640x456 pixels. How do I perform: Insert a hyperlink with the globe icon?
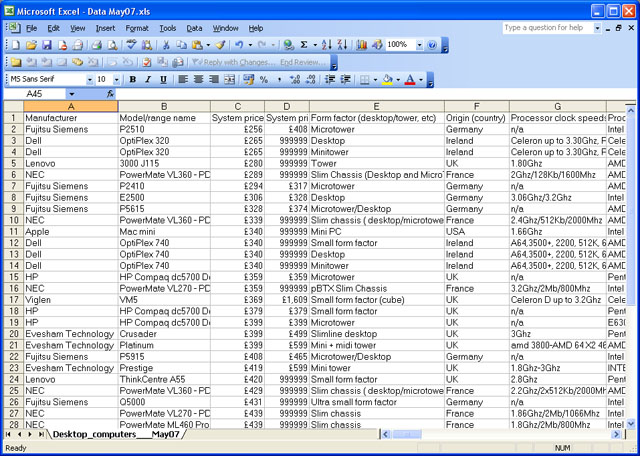click(x=289, y=45)
